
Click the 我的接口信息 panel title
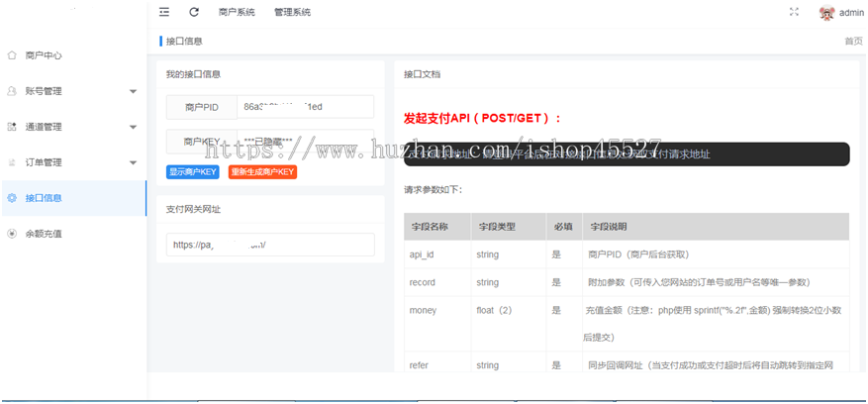point(193,74)
